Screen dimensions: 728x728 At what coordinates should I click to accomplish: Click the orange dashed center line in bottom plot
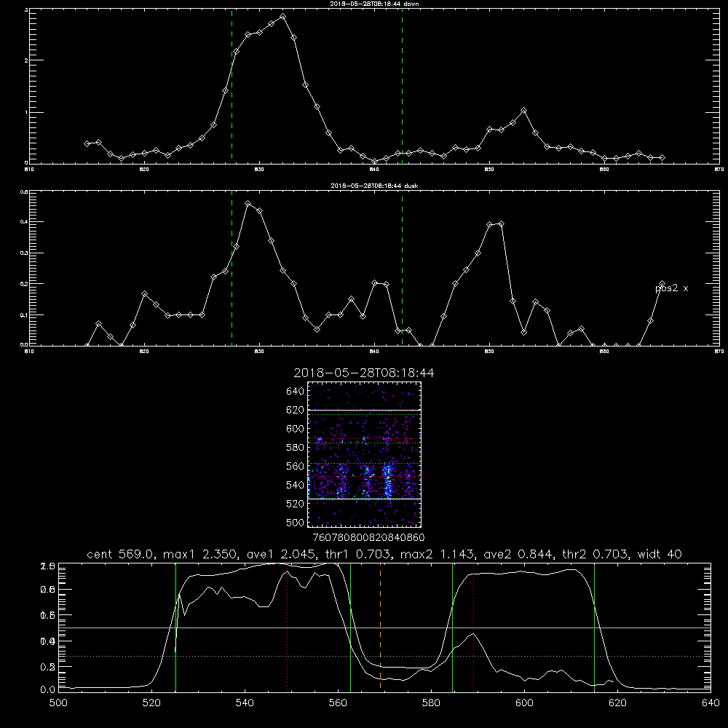point(380,627)
